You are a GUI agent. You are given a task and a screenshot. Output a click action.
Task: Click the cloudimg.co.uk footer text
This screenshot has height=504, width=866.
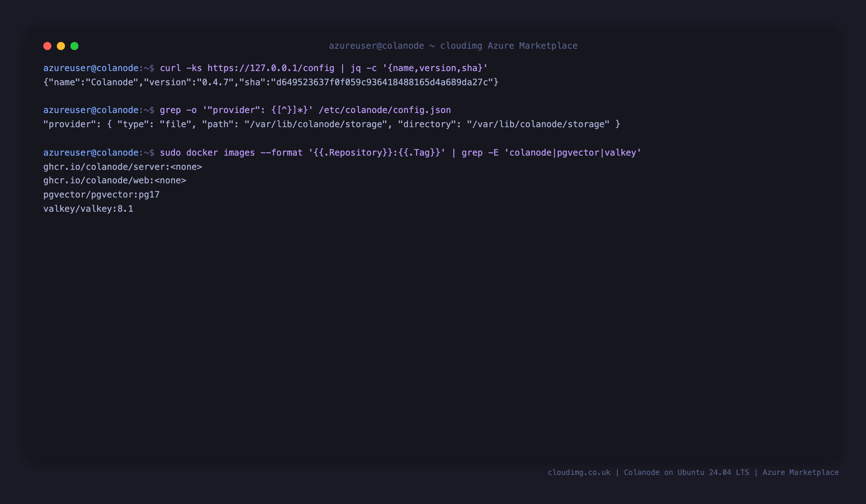(579, 473)
